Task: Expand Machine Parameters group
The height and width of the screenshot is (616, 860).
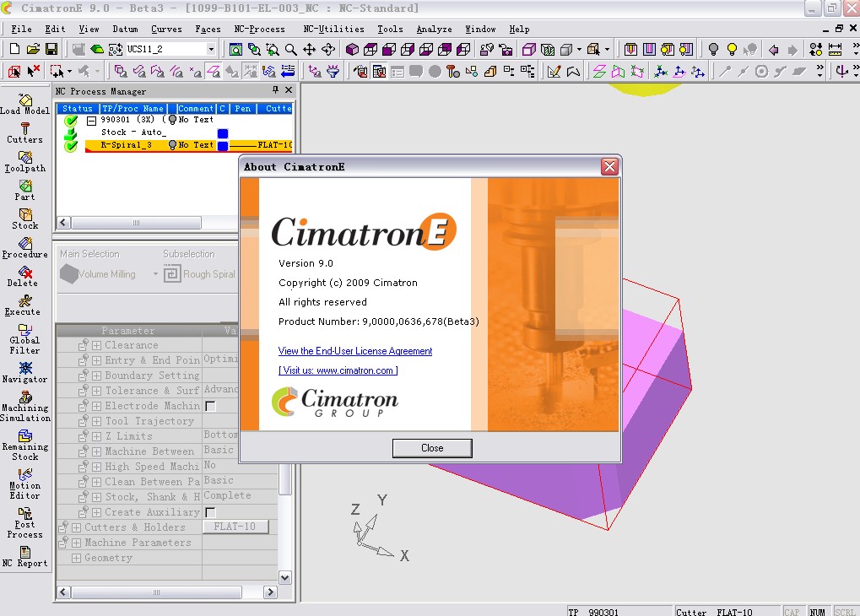Action: (x=76, y=543)
